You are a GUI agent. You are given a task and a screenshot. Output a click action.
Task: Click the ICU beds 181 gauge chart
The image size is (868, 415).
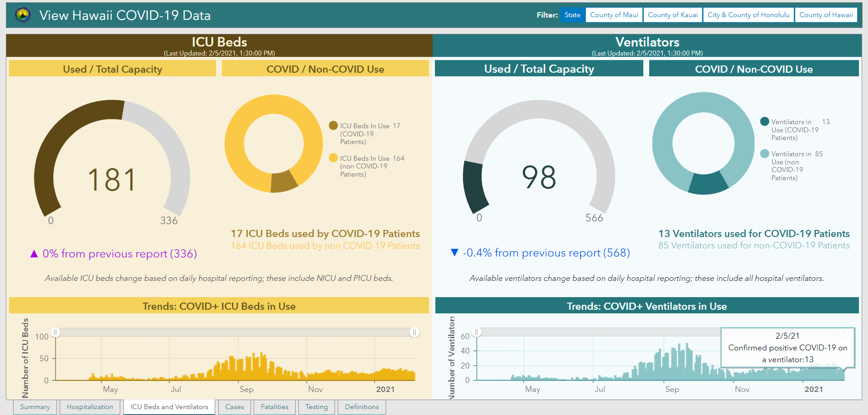112,163
